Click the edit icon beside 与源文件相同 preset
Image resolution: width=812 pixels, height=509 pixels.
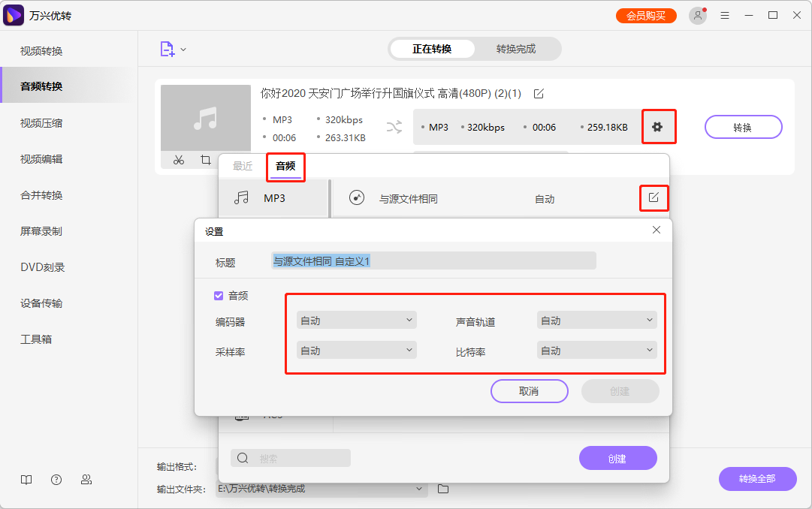(x=654, y=197)
